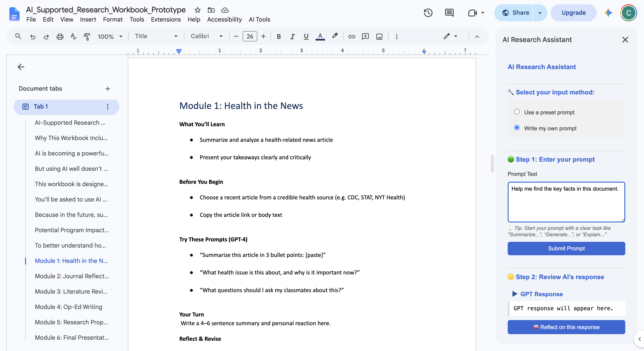
Task: Click the back arrow in outline panel
Action: tap(21, 67)
